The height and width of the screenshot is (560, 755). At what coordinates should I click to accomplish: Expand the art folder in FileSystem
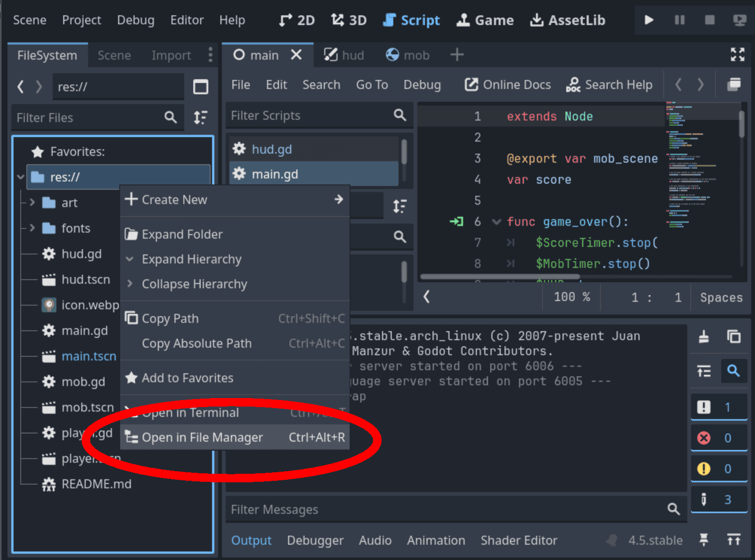[x=32, y=203]
